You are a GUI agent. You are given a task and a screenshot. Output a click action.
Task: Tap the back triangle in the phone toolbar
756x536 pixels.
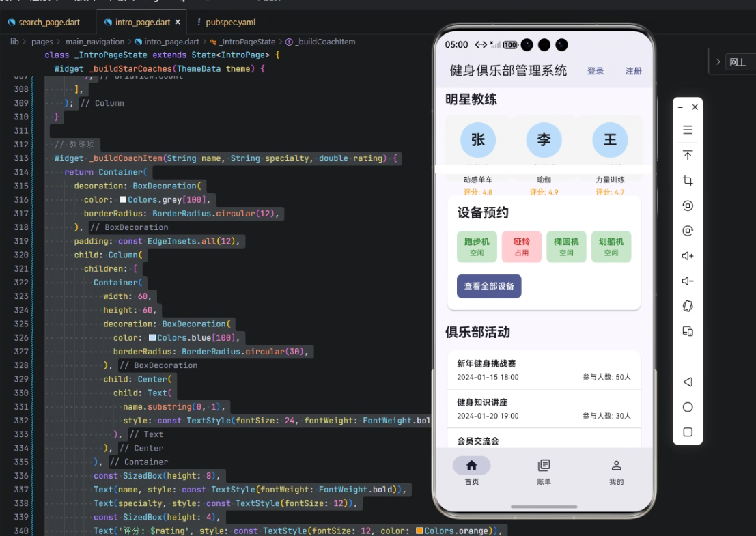[688, 382]
